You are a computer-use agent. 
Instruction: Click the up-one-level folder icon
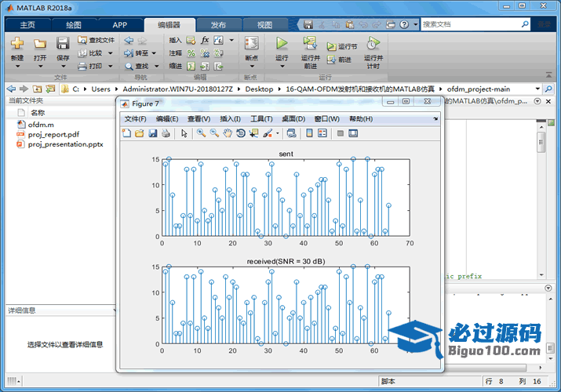tap(37, 89)
